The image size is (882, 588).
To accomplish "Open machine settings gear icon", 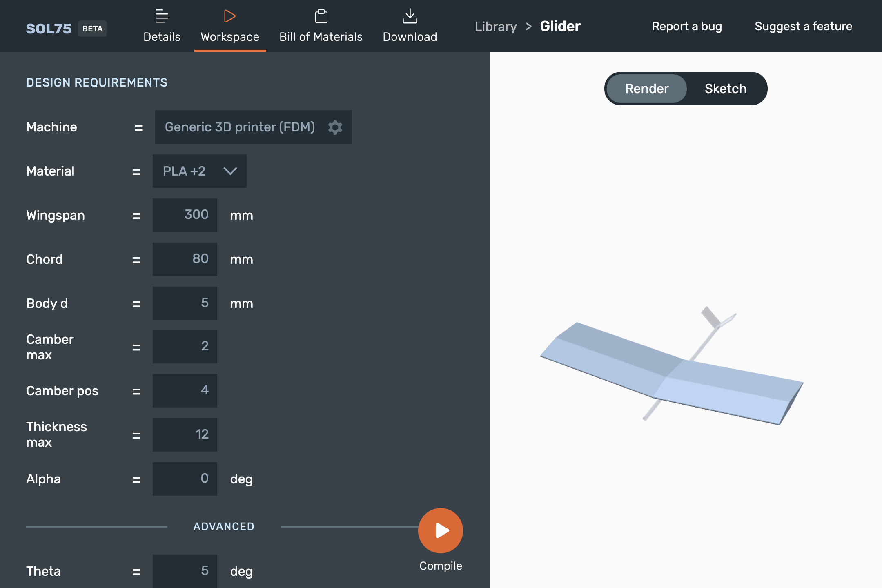I will click(x=335, y=127).
